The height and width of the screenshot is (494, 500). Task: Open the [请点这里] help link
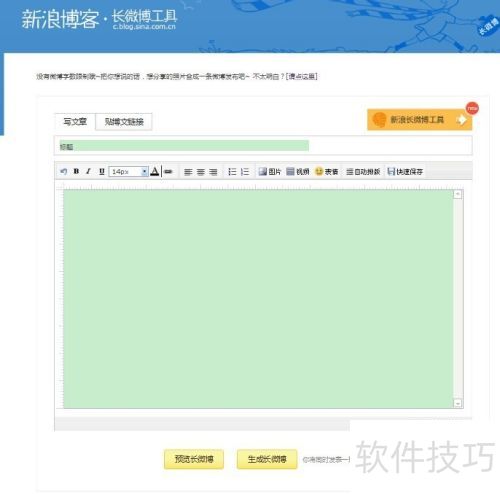(x=302, y=76)
